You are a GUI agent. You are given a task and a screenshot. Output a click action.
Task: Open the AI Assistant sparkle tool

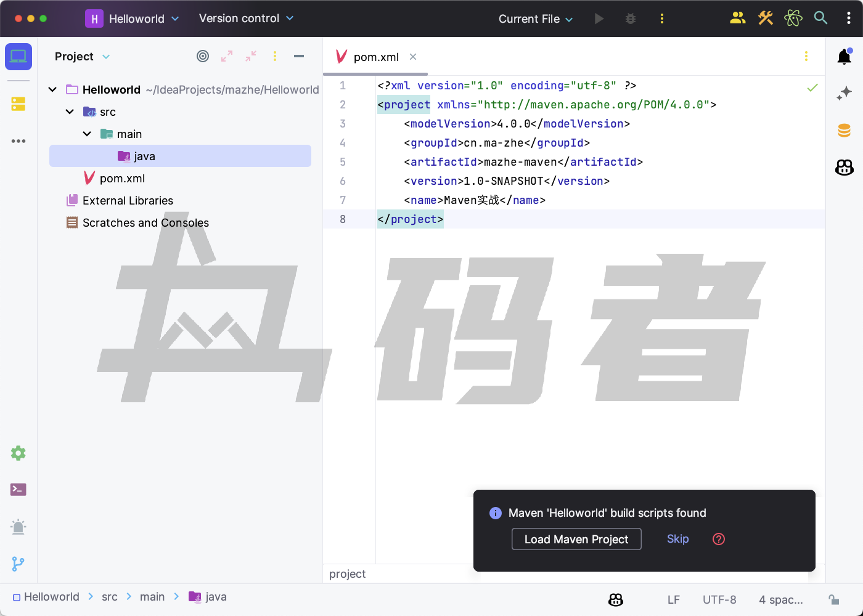844,93
